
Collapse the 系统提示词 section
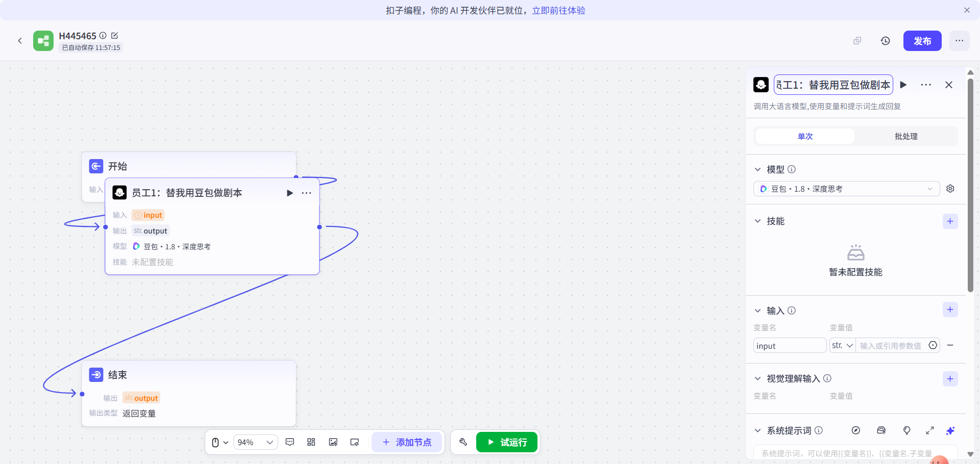coord(758,430)
